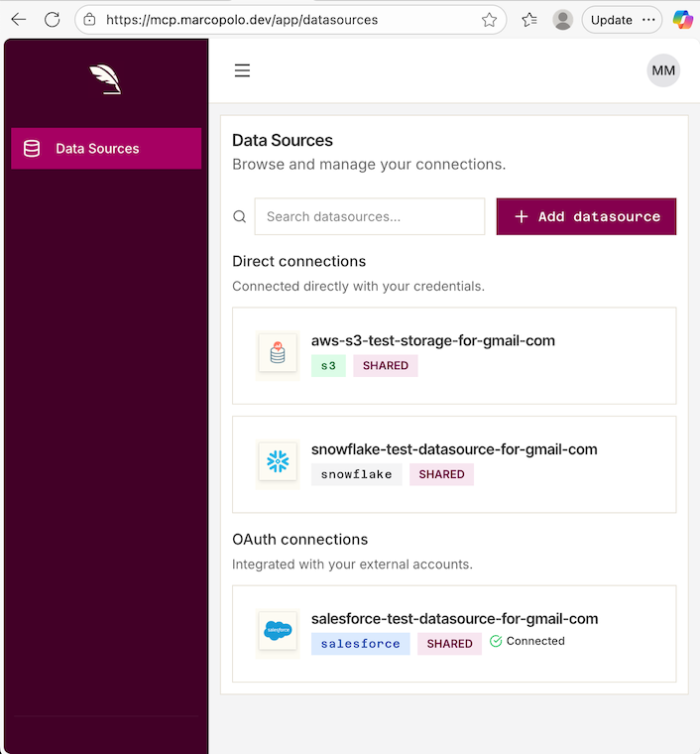
Task: Click the Snowflake logo icon
Action: pos(278,462)
